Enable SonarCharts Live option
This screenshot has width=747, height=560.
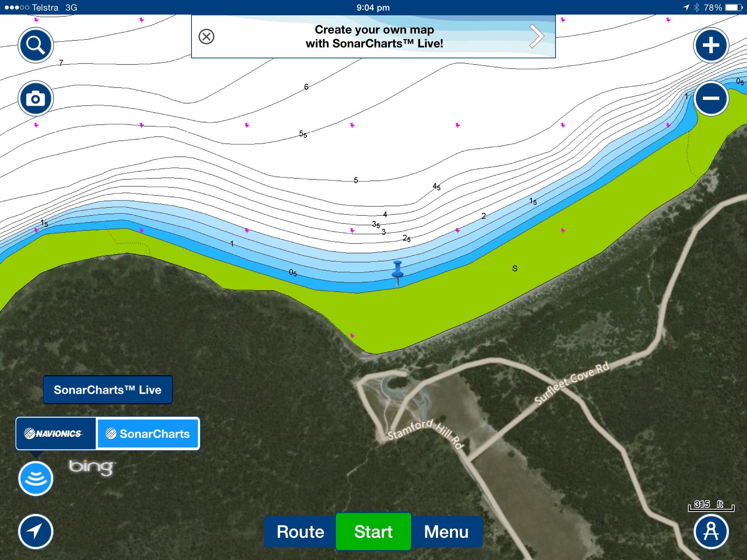pyautogui.click(x=108, y=390)
